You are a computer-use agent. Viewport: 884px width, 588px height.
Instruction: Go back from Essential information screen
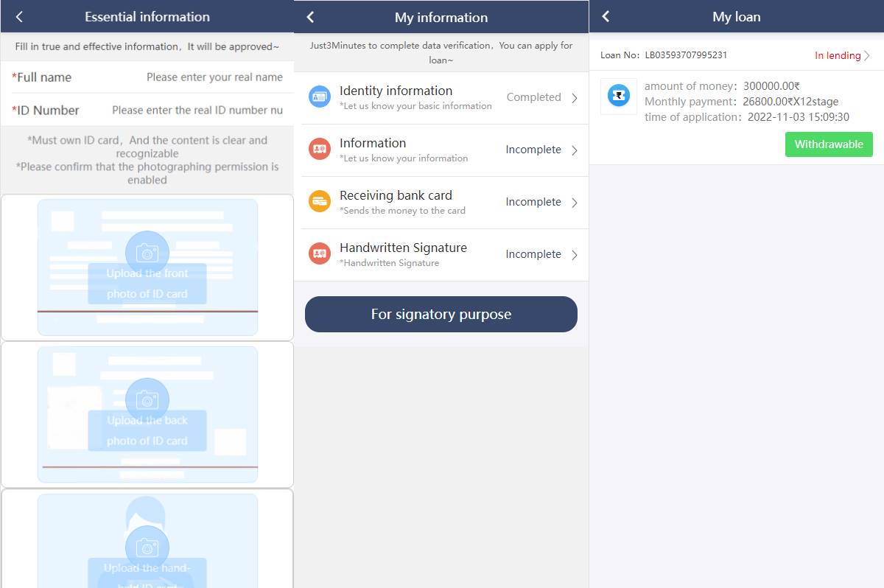[19, 17]
